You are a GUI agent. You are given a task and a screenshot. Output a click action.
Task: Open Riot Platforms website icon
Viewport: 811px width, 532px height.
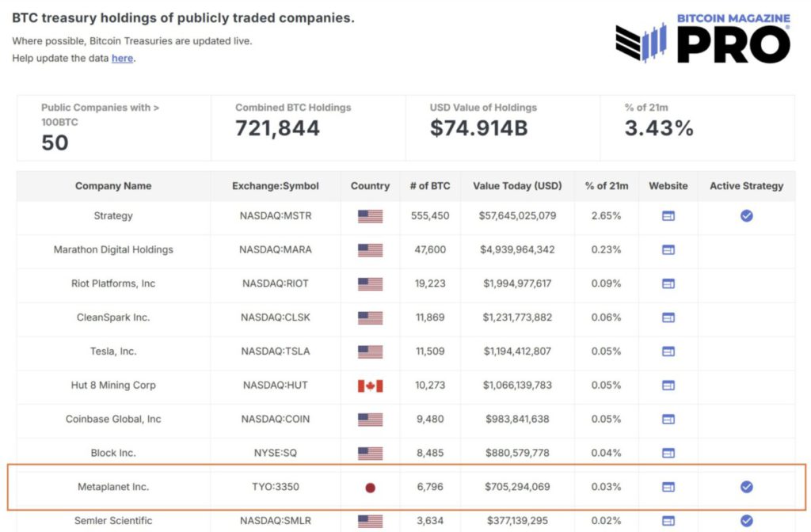point(668,283)
